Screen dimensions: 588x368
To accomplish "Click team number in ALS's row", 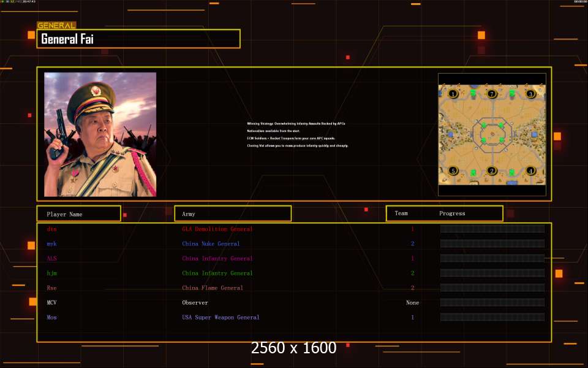I will coord(412,258).
